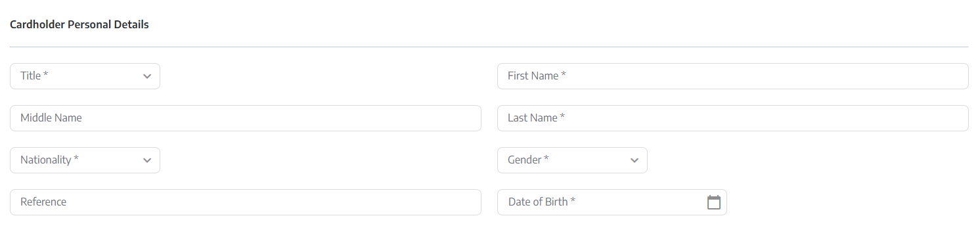Click the 'Nationality *' placeholder text
This screenshot has height=241, width=980.
click(50, 160)
